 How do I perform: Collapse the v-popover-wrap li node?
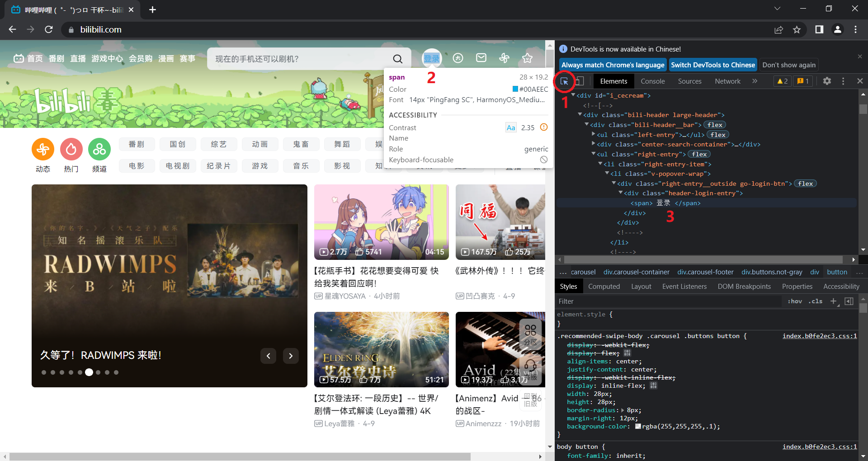pos(607,174)
